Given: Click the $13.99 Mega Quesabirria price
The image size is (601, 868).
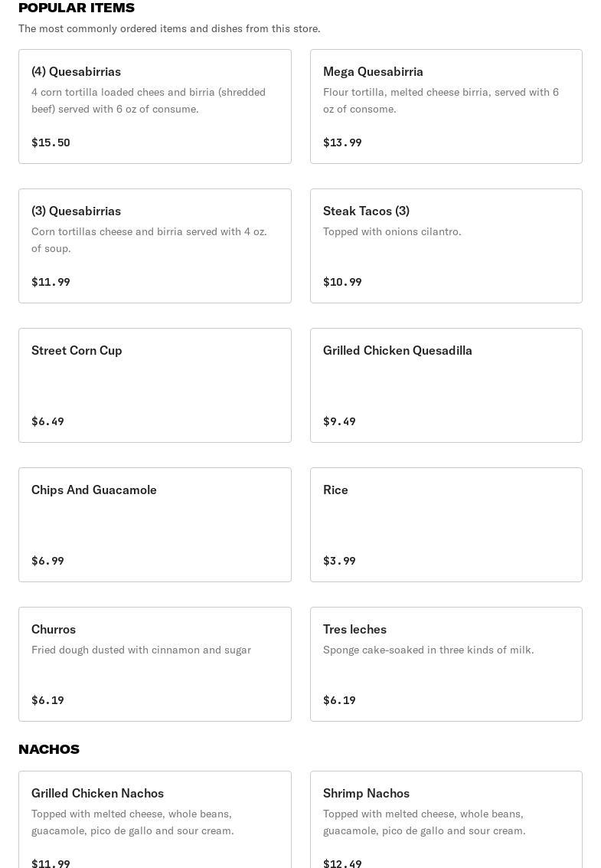Looking at the screenshot, I should click(342, 142).
